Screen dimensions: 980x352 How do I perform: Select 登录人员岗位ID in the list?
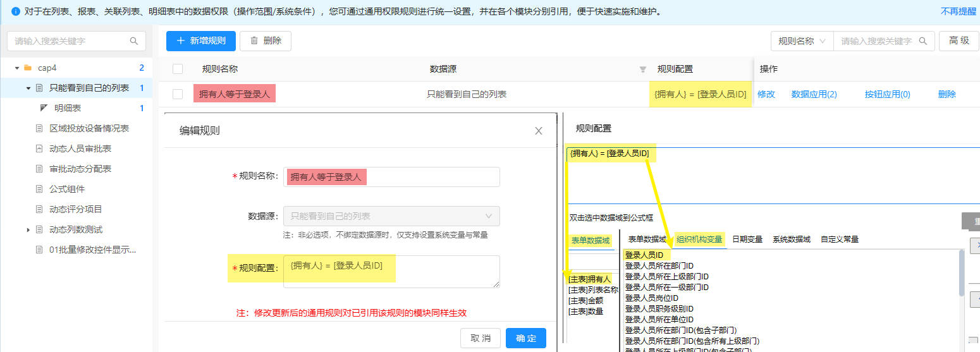[652, 298]
